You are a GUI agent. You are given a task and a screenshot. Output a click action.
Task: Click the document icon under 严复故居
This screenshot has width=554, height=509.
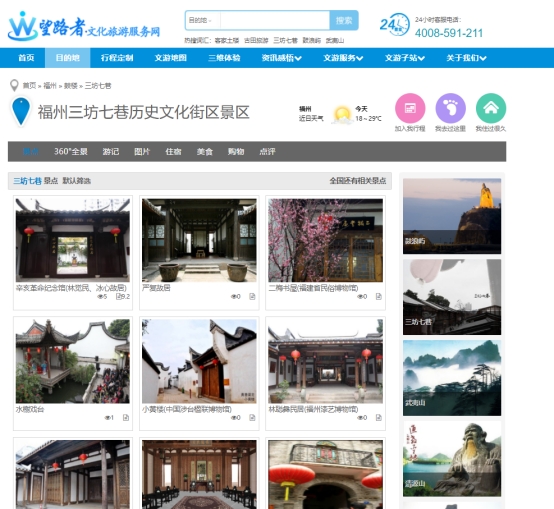pos(252,296)
